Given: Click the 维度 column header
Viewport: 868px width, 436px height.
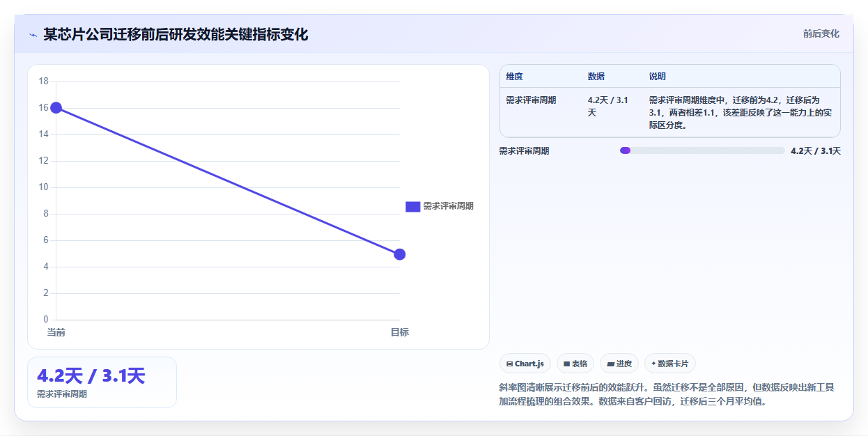Looking at the screenshot, I should [x=515, y=76].
